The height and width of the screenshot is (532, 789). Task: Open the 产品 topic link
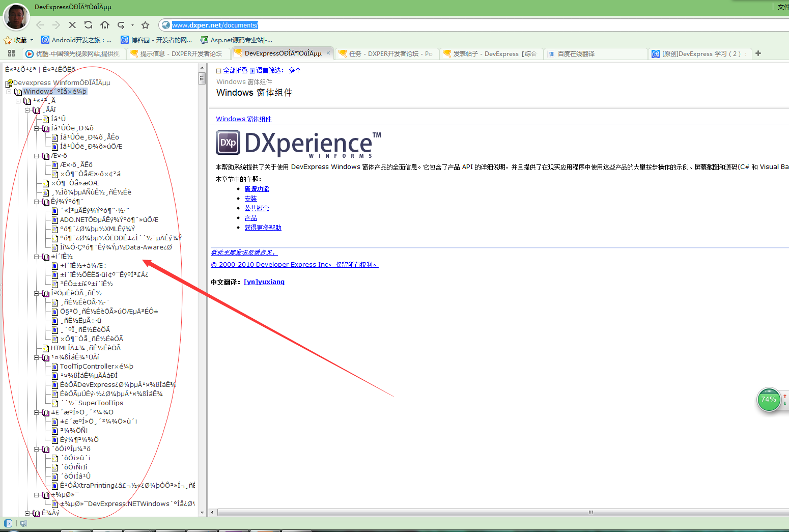coord(250,218)
